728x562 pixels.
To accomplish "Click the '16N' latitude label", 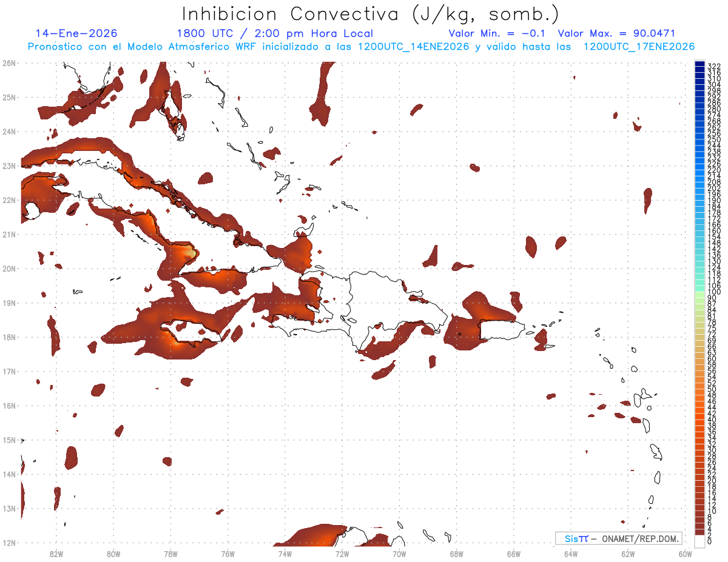I will tap(9, 406).
